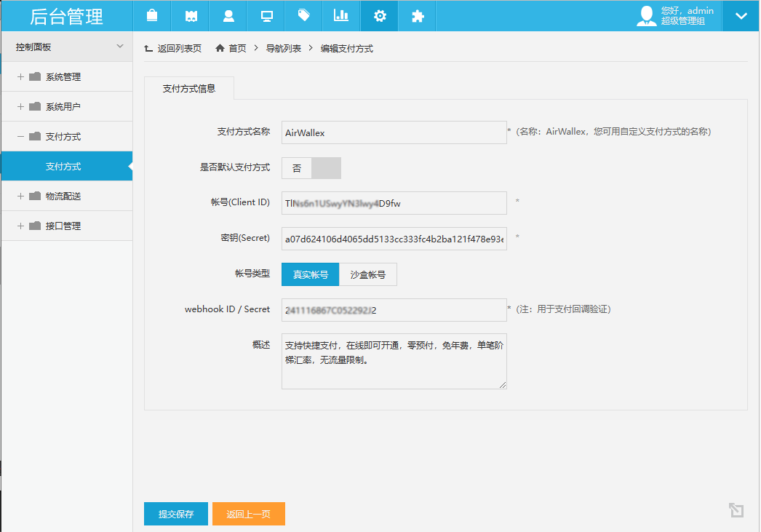Image resolution: width=761 pixels, height=532 pixels.
Task: Expand the 系统用户 folder
Action: tap(67, 107)
